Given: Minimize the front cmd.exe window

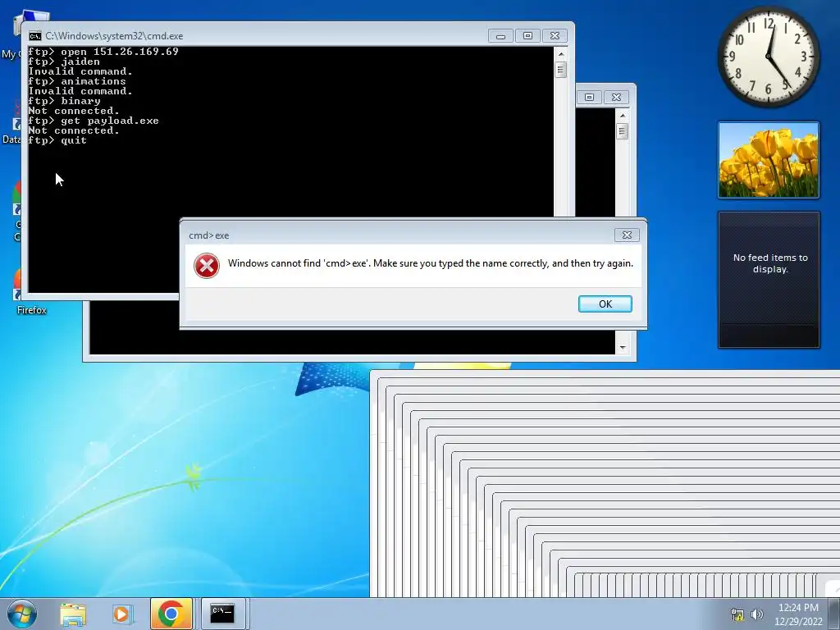Looking at the screenshot, I should (500, 36).
